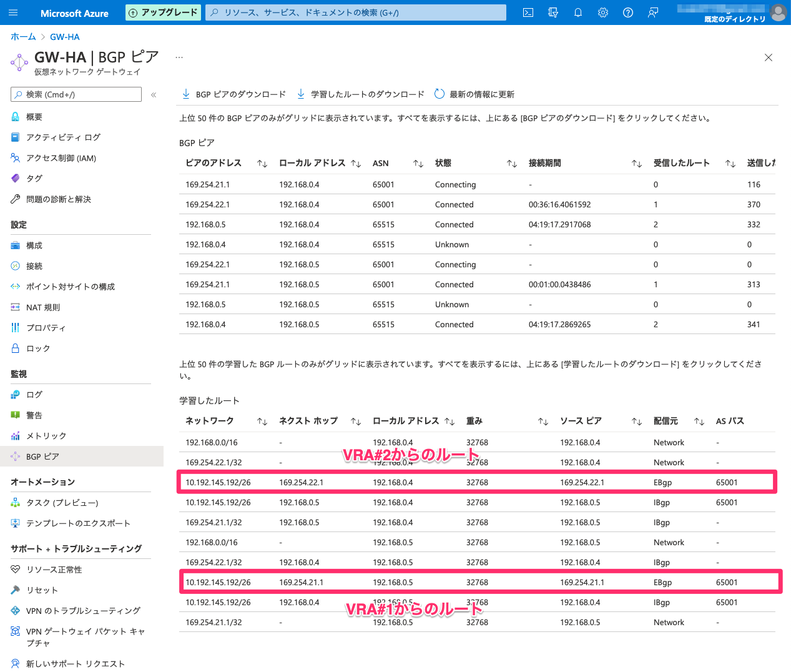The width and height of the screenshot is (791, 672).
Task: Click the 接続 icon in sidebar
Action: tap(16, 266)
